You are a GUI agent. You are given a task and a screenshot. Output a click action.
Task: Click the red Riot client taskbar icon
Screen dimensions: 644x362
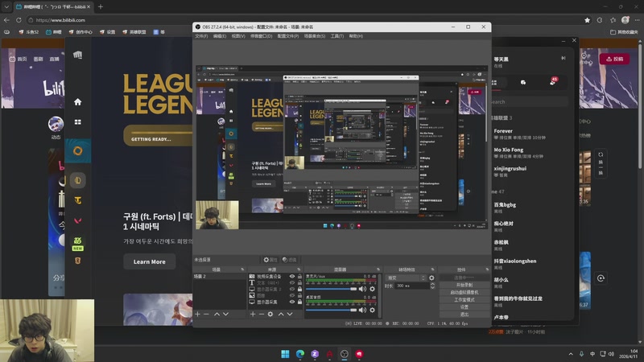pos(359,354)
